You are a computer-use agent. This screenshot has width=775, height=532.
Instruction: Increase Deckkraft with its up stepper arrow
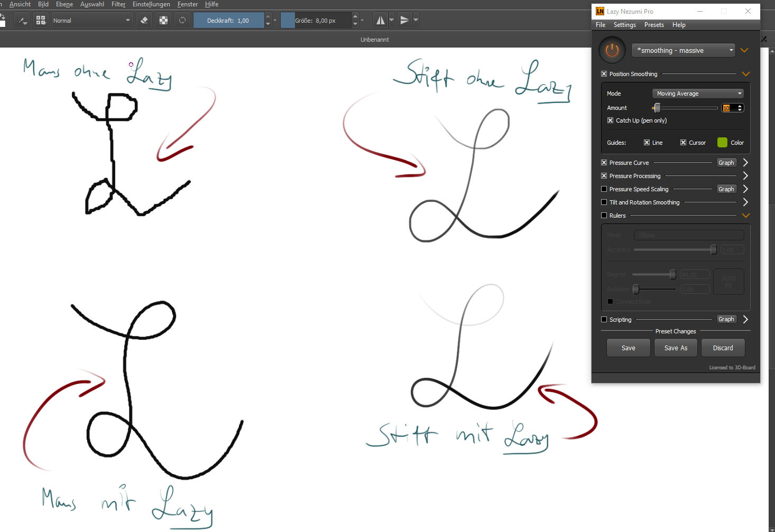click(x=267, y=17)
